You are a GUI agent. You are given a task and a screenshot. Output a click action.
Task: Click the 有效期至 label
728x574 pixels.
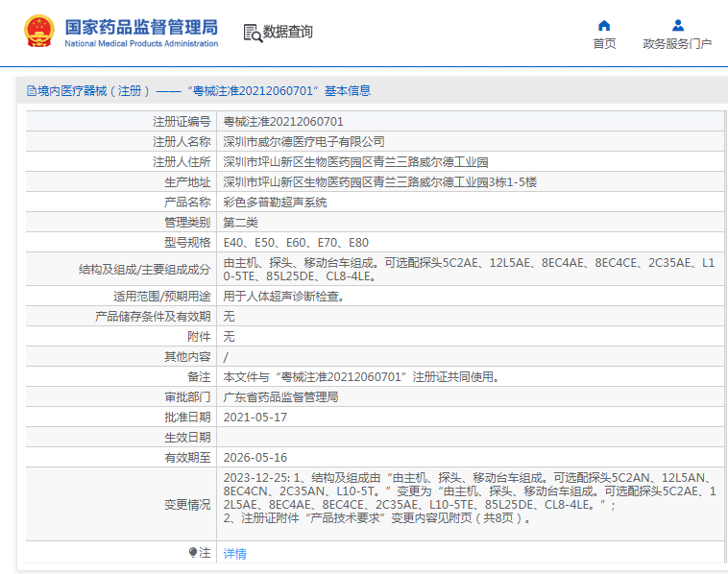(187, 458)
